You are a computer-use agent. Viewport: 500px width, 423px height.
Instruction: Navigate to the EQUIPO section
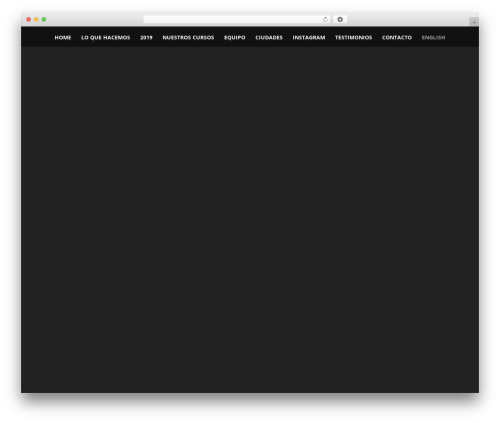tap(235, 38)
